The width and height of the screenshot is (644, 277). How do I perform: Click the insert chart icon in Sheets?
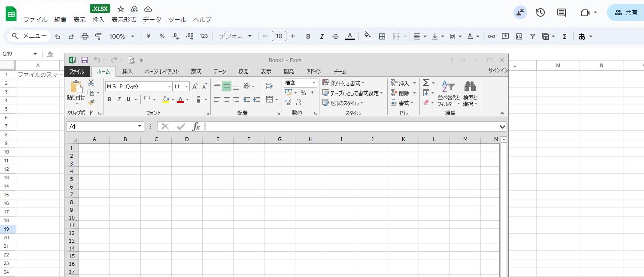tap(519, 36)
